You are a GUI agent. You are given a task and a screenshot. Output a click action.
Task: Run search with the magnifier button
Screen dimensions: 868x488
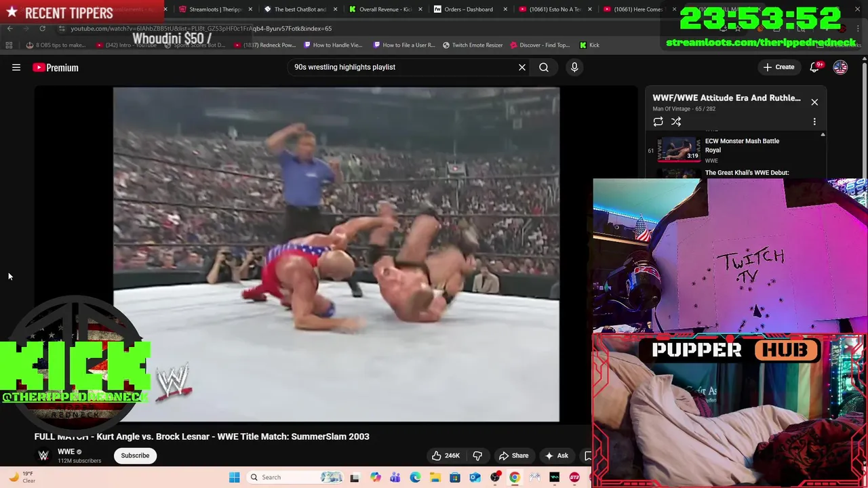[544, 67]
